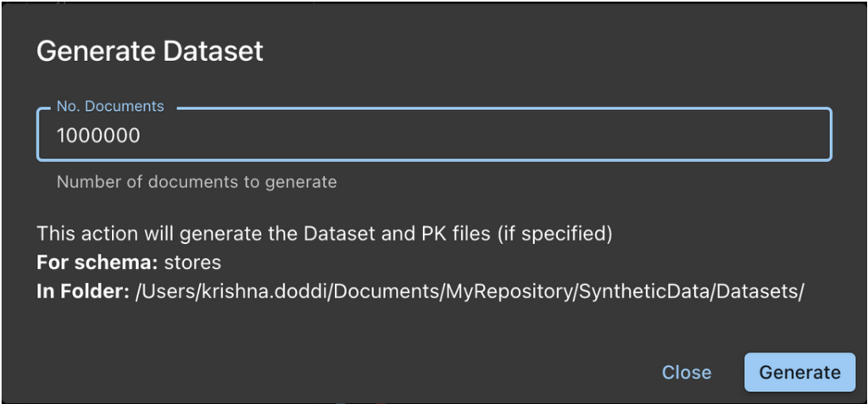Screen dimensions: 868x404
Task: Click the Generate Dataset dialog title
Action: [149, 52]
